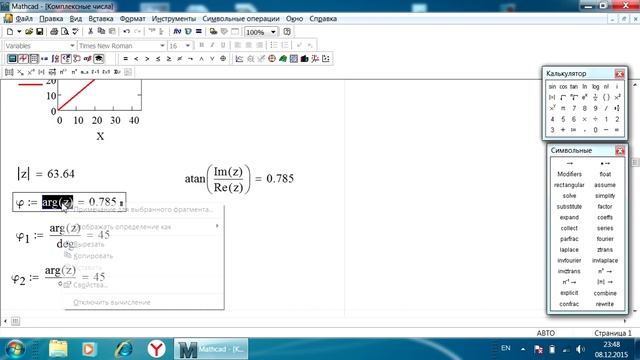Screen dimensions: 640x360
Task: Click the not-equal Boolean operator
Action: coord(180,59)
